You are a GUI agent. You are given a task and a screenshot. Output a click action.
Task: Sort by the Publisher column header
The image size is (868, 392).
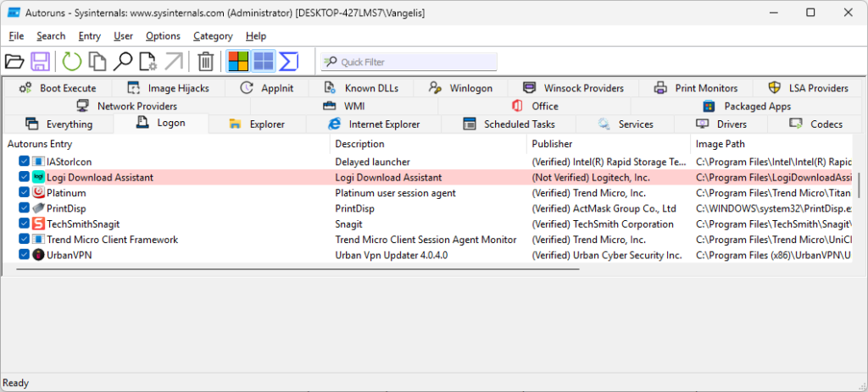tap(609, 144)
